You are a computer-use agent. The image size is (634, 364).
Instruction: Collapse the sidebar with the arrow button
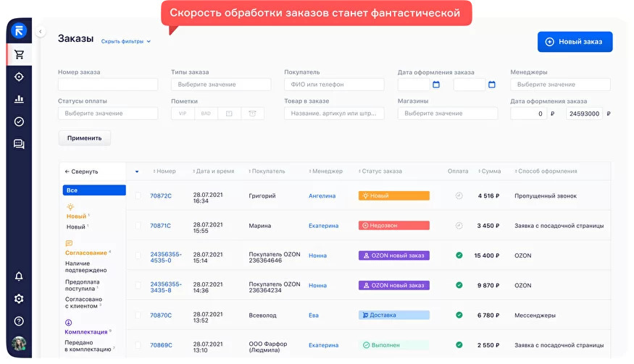(41, 32)
